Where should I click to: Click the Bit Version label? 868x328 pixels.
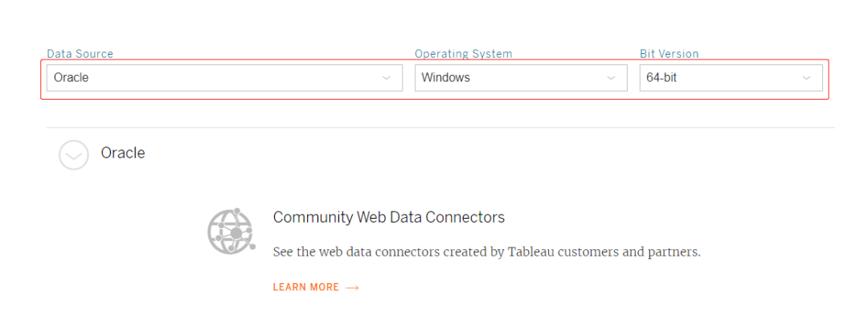pos(669,54)
